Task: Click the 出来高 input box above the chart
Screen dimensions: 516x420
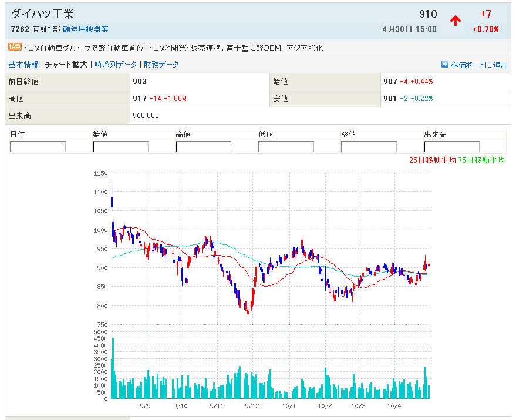Action: point(451,147)
